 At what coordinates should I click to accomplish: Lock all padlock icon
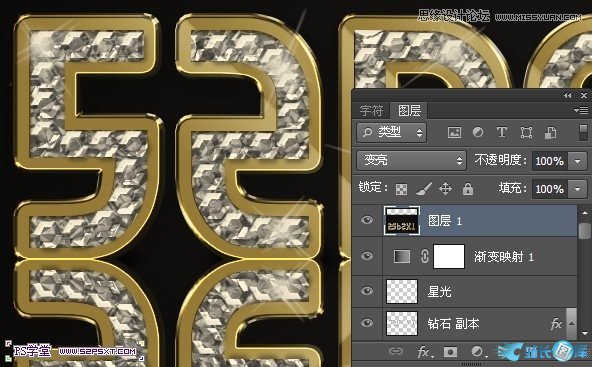click(468, 188)
